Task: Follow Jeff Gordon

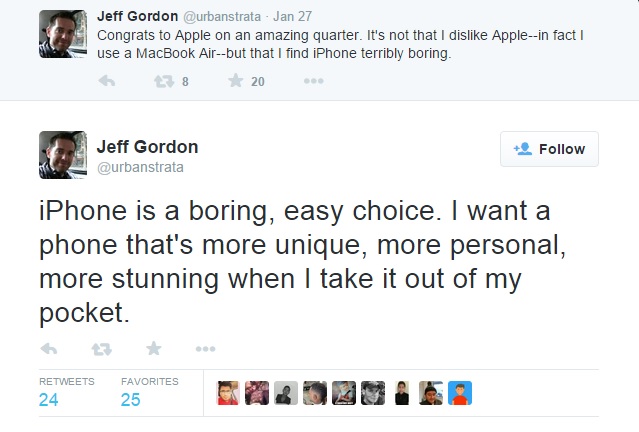Action: click(549, 149)
